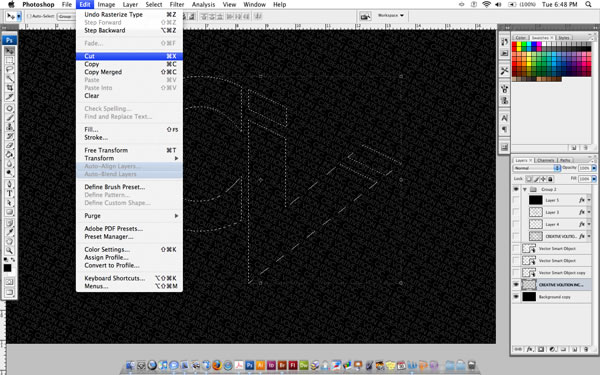Open the Transform submenu
The height and width of the screenshot is (375, 600).
pos(129,158)
